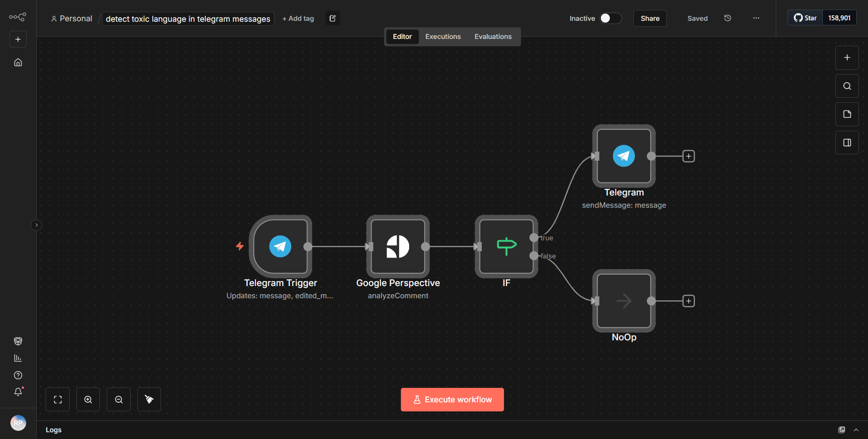The height and width of the screenshot is (439, 868).
Task: Click the red lightning trigger icon
Action: click(240, 246)
